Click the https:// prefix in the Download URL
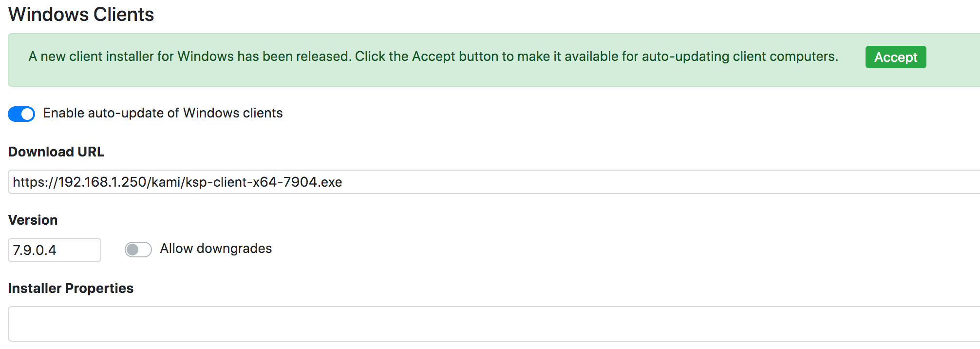 tap(34, 182)
